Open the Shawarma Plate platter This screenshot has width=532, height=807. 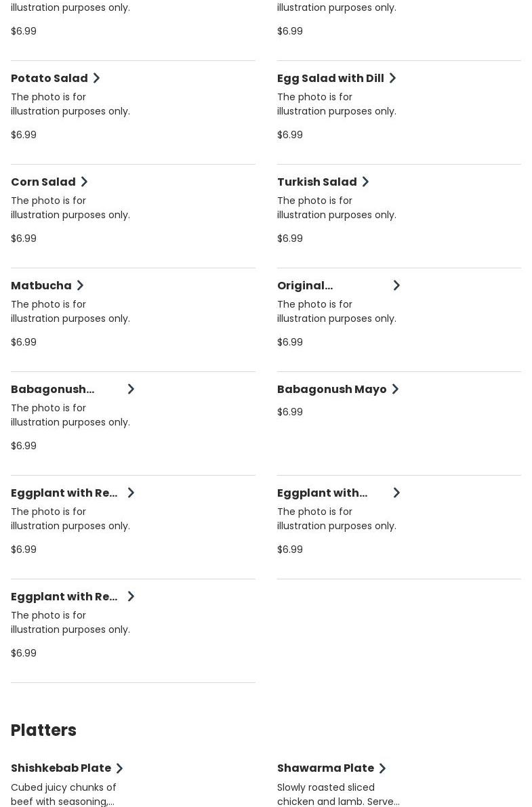click(x=325, y=768)
